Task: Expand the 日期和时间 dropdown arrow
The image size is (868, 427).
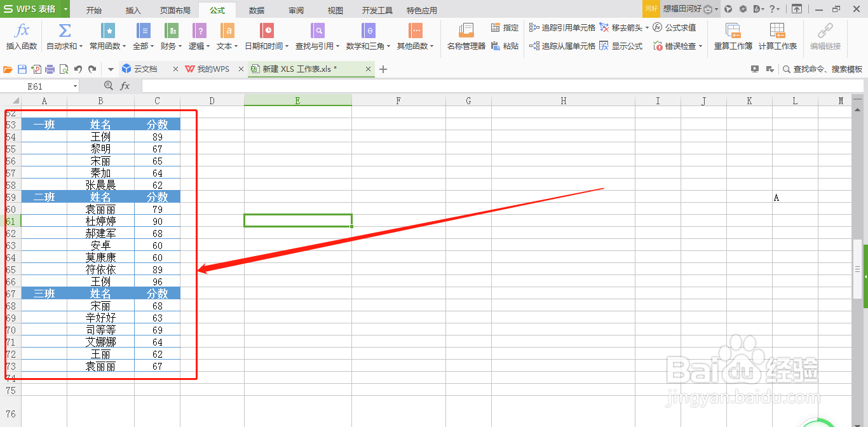Action: [x=287, y=46]
